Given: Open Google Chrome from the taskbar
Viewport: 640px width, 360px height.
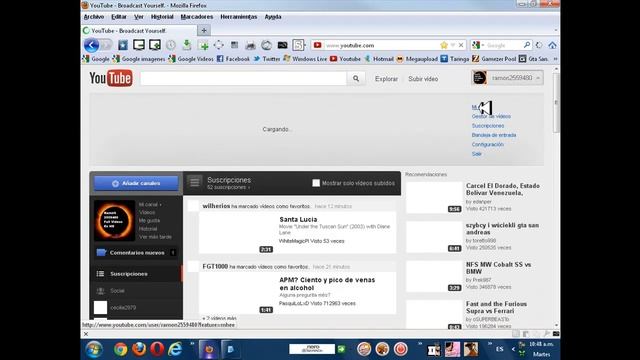Looking at the screenshot, I should click(120, 349).
